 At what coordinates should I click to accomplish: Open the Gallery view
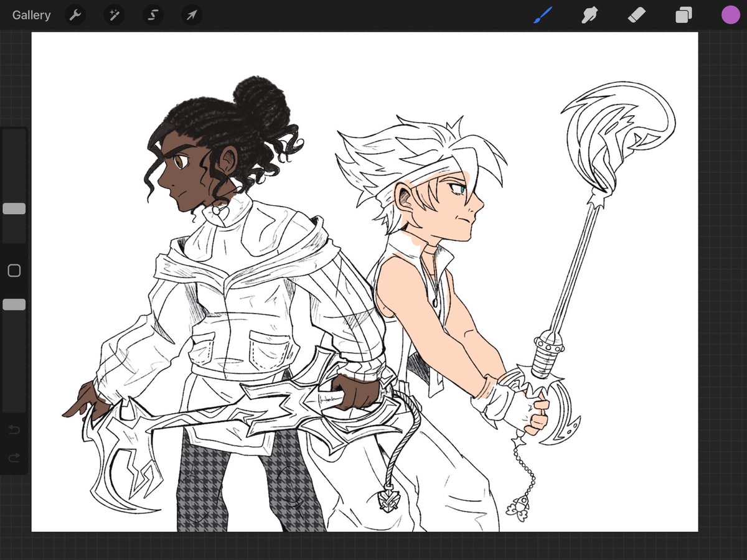pyautogui.click(x=31, y=15)
